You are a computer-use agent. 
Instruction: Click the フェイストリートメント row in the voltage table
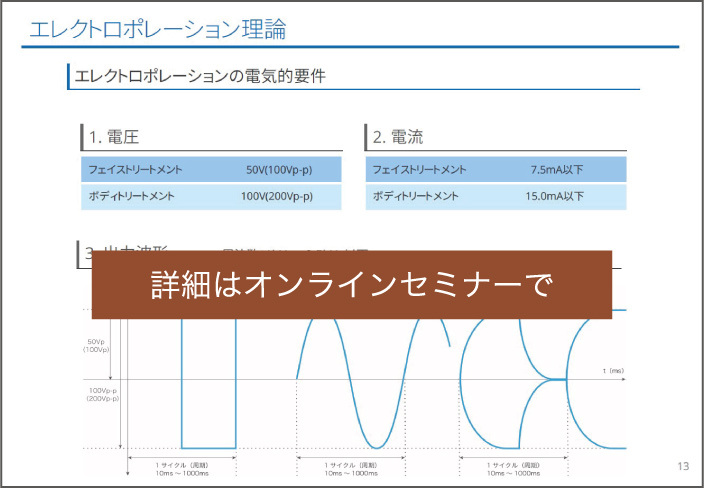pyautogui.click(x=135, y=169)
